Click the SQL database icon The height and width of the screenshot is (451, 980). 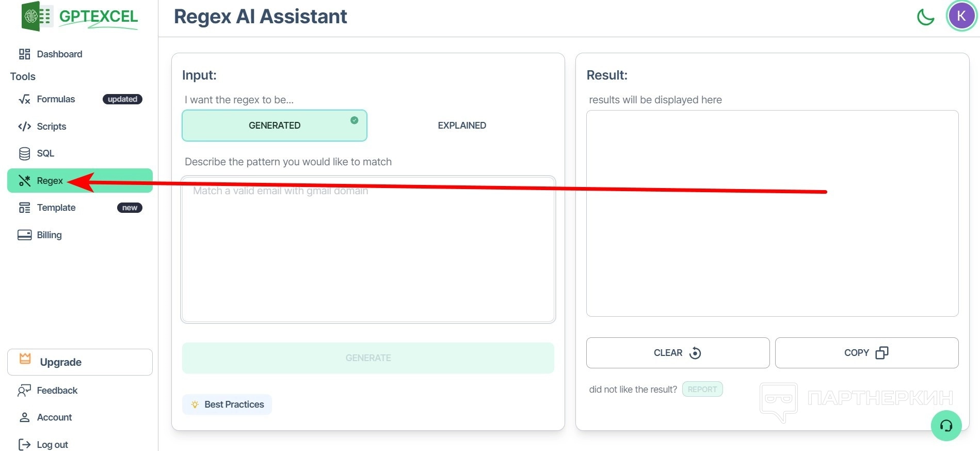(x=24, y=153)
